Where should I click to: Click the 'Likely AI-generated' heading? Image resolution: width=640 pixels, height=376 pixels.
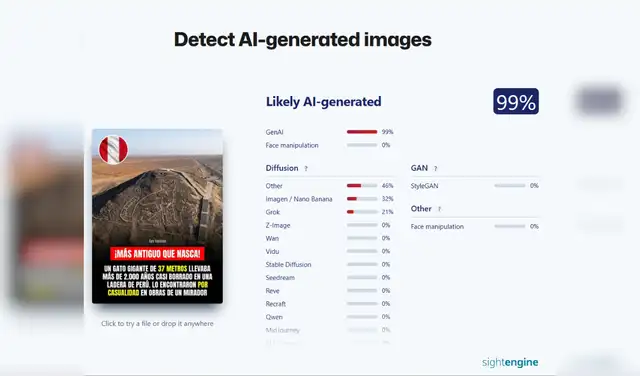pos(324,102)
